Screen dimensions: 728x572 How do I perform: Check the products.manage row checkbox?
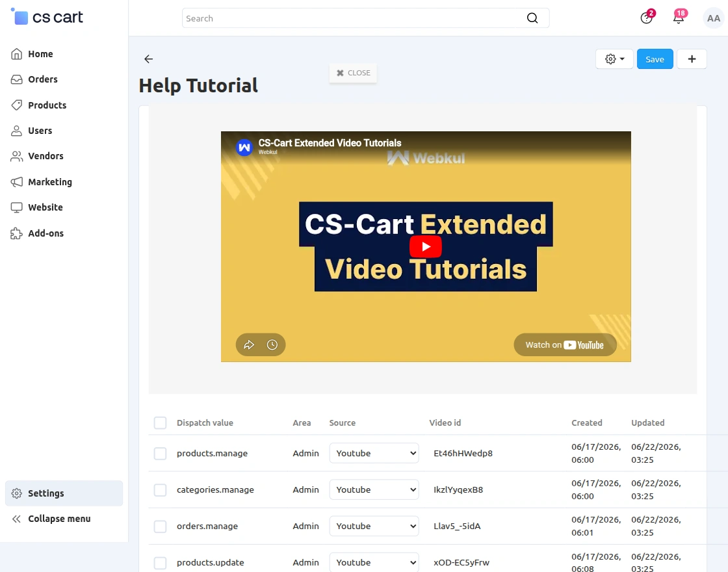pos(160,453)
